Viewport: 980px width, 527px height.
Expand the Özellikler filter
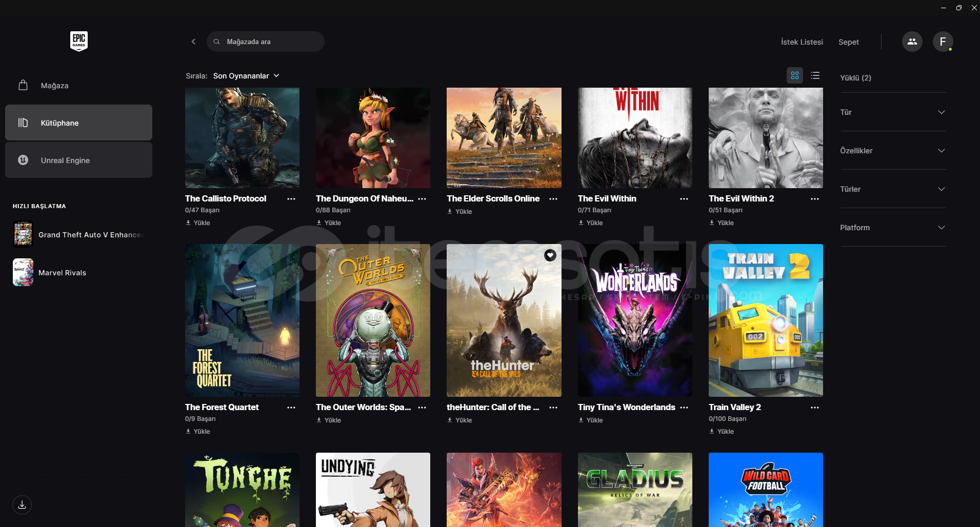point(893,151)
